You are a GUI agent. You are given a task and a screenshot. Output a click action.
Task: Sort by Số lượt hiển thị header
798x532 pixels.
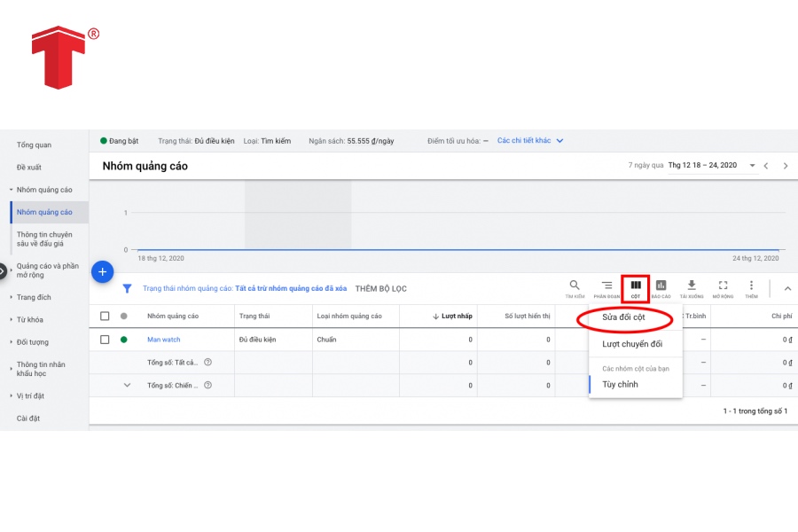point(528,317)
